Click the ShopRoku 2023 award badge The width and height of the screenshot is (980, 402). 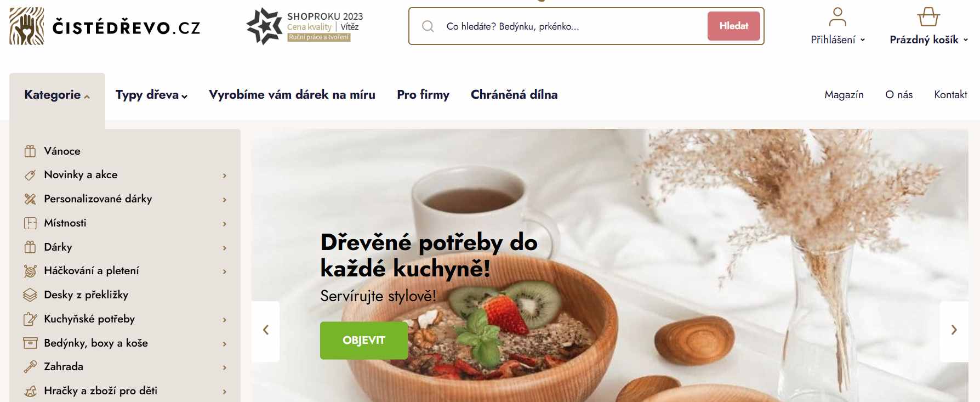click(x=305, y=26)
